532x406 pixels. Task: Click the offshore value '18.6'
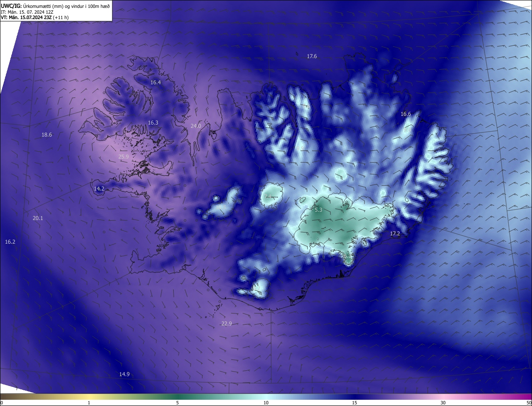[47, 135]
